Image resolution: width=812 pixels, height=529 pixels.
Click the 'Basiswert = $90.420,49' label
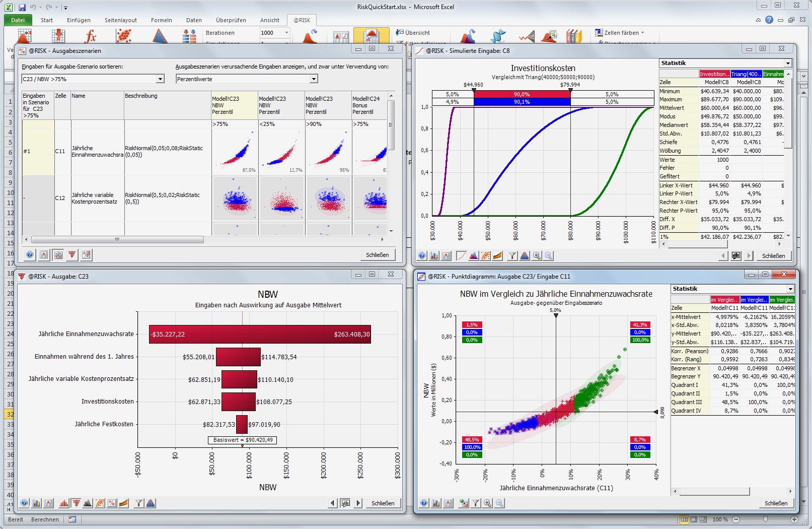coord(243,440)
